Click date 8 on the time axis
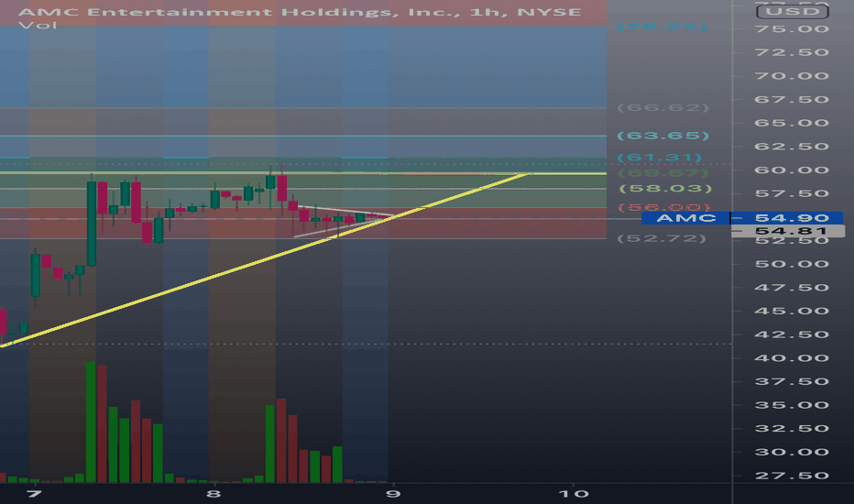Image resolution: width=854 pixels, height=504 pixels. tap(213, 494)
